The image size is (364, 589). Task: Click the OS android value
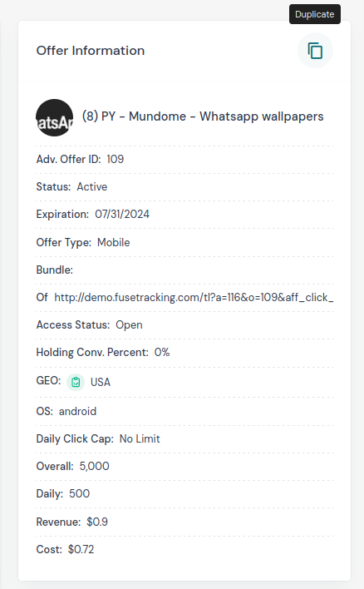77,411
